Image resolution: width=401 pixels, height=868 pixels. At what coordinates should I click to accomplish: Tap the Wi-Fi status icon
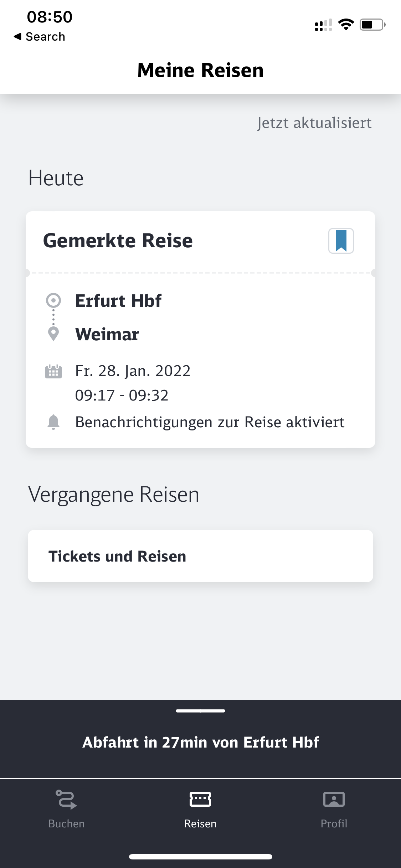(x=346, y=25)
